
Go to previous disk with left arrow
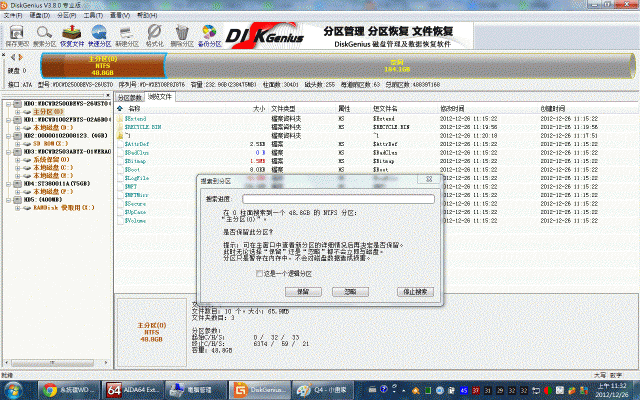click(x=13, y=57)
